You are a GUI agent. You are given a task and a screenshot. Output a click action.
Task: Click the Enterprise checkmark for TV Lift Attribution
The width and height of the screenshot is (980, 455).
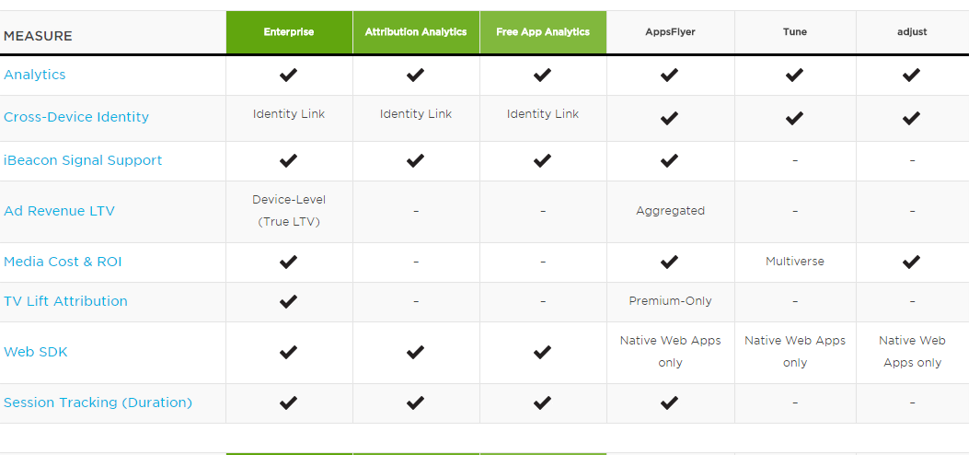(x=289, y=301)
